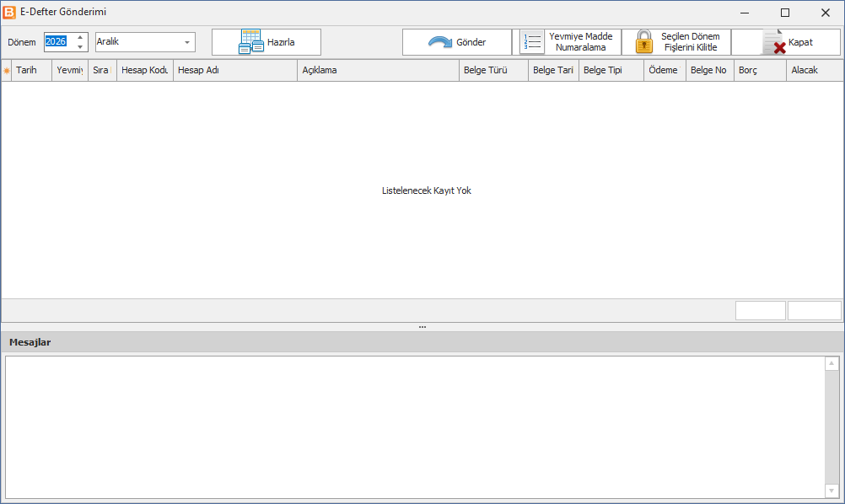The image size is (845, 504).
Task: Click Yevmiye Madde Numaralama button text
Action: click(581, 42)
